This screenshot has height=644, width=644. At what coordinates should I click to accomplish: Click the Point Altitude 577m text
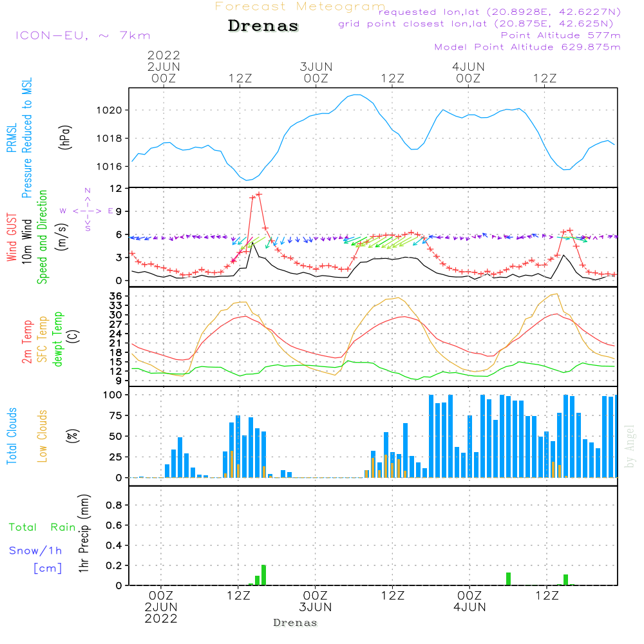click(x=560, y=35)
